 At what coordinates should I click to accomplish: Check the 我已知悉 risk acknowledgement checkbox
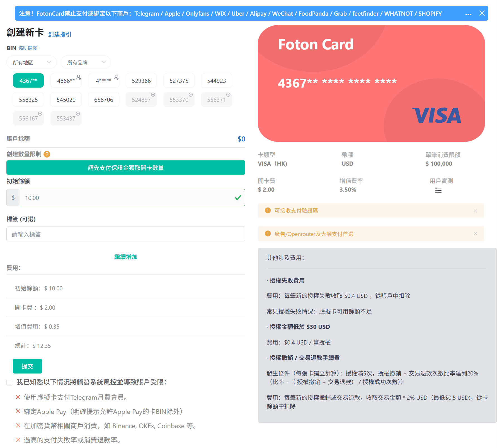pos(9,382)
